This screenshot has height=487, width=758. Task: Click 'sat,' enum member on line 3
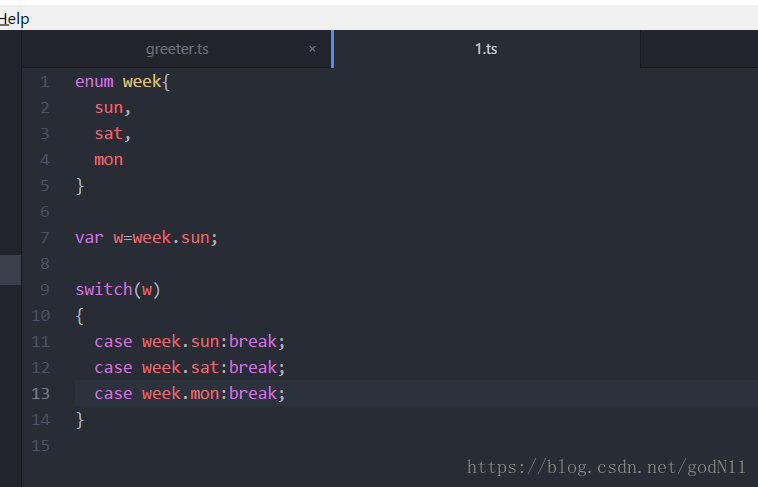pyautogui.click(x=113, y=133)
